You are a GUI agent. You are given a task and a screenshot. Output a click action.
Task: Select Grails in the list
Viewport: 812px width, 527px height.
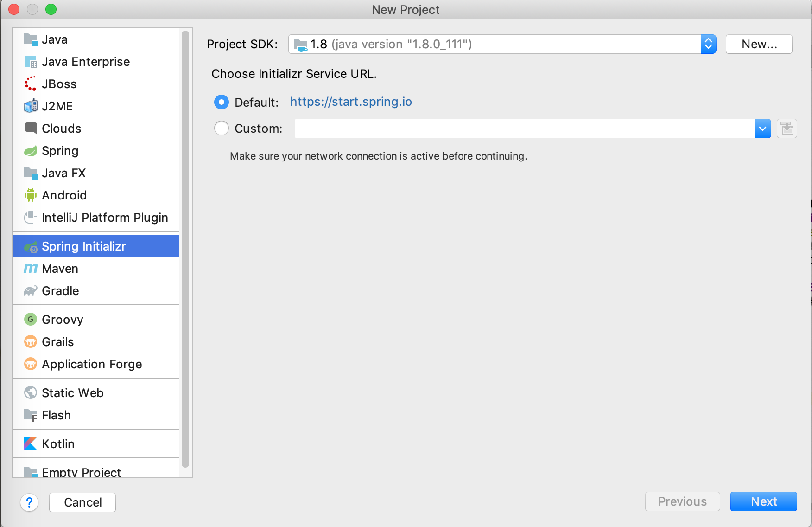click(96, 342)
